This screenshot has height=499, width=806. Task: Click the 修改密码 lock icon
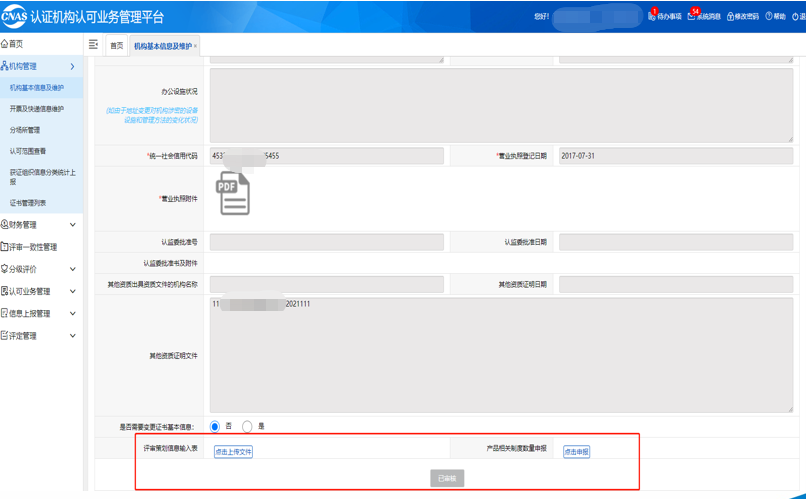(x=730, y=16)
